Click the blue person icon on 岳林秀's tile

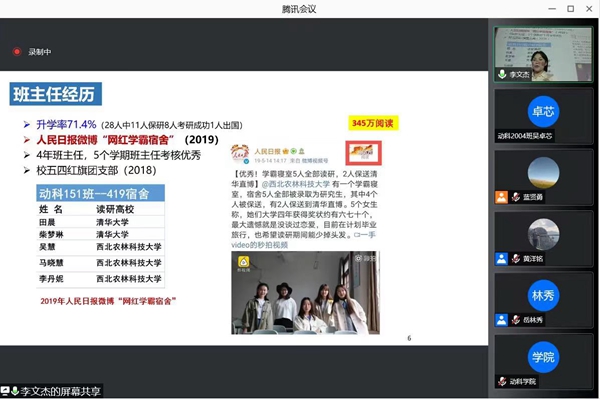[501, 320]
